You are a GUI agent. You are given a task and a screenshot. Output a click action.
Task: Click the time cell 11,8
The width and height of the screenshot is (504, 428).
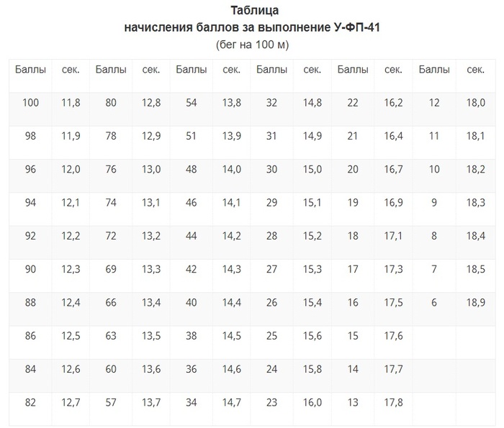click(x=71, y=103)
